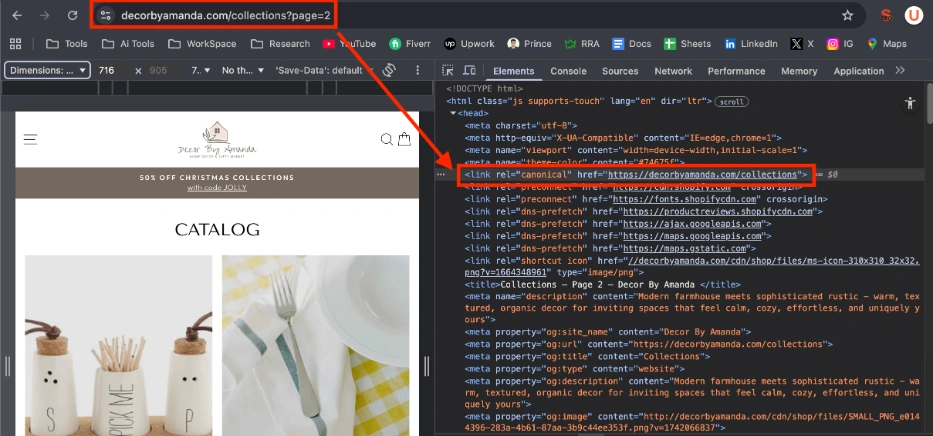Collapse the head element in the DOM tree

(x=453, y=114)
